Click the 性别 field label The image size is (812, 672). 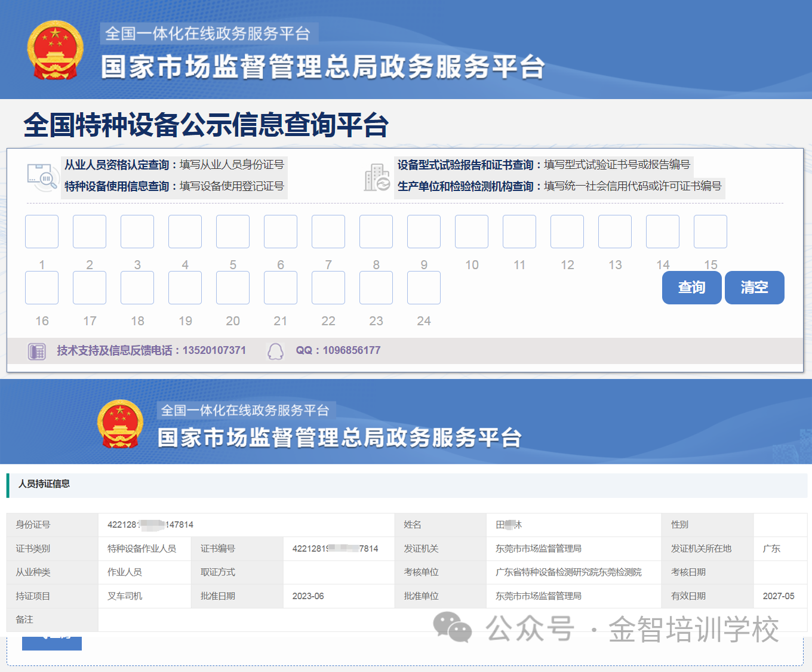point(679,525)
